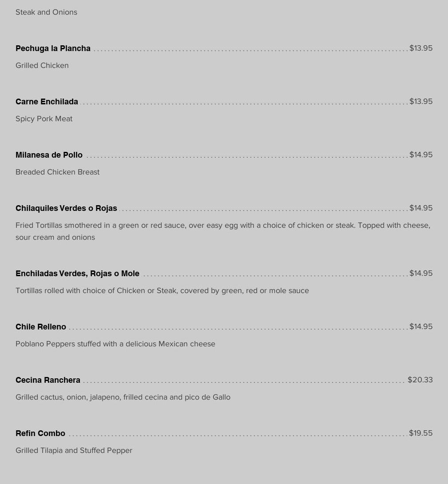Select the Carne Enchilada dish name
448x484 pixels.
pos(47,102)
